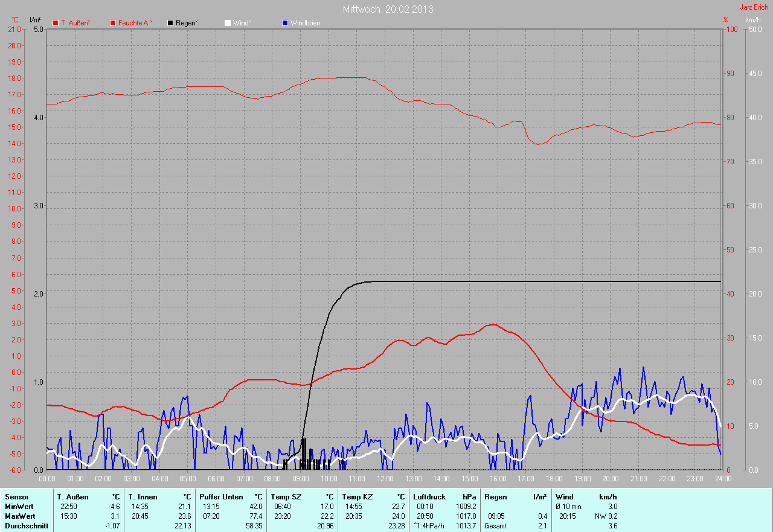773x532 pixels.
Task: Click the blue Windböen legend swatch
Action: 285,23
